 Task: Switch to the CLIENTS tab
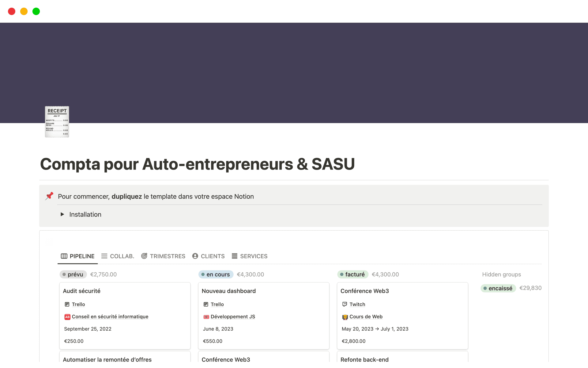pos(213,256)
